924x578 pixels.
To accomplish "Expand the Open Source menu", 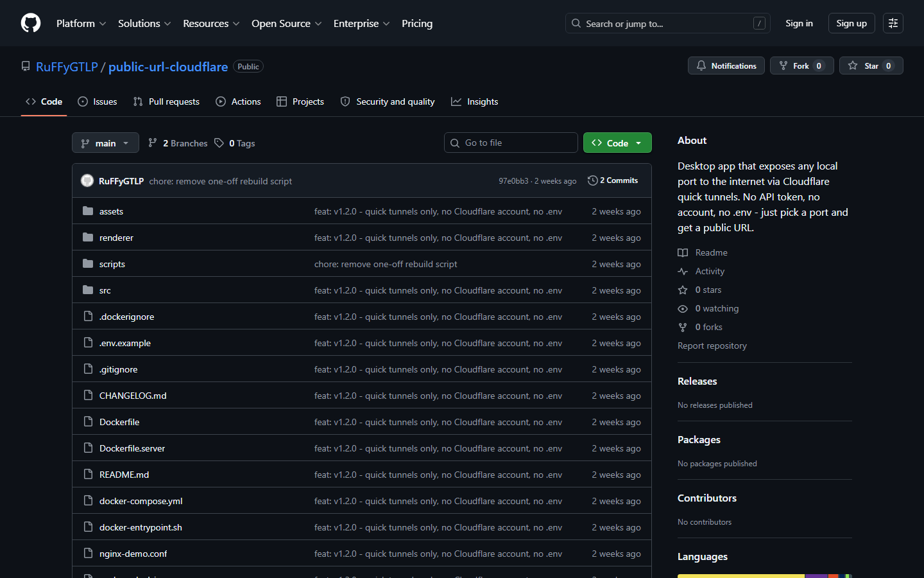I will pos(287,23).
